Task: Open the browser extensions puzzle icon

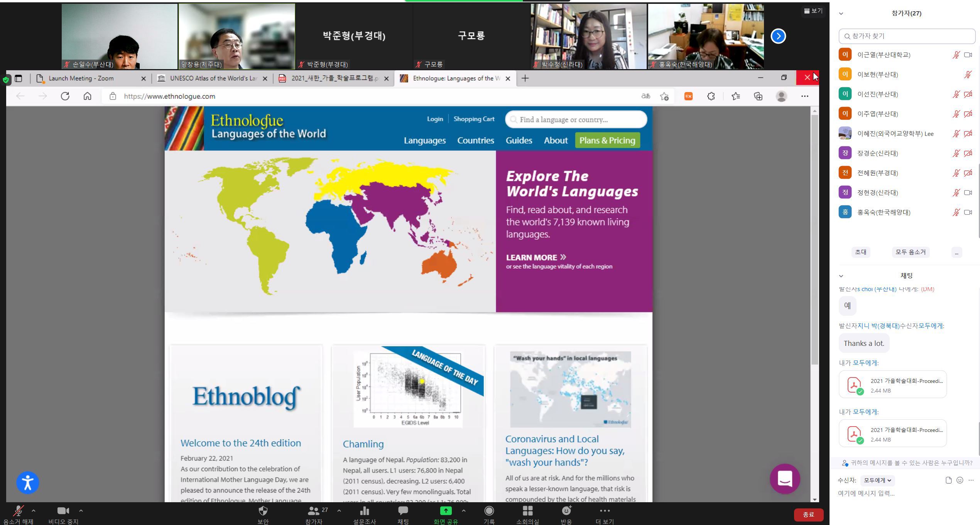Action: pos(711,96)
